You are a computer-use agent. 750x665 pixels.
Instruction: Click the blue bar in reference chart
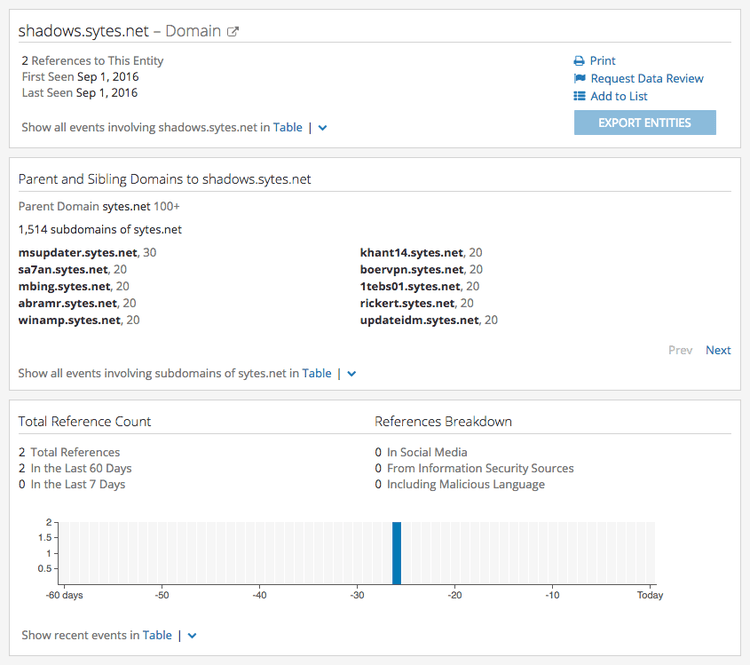coord(397,552)
